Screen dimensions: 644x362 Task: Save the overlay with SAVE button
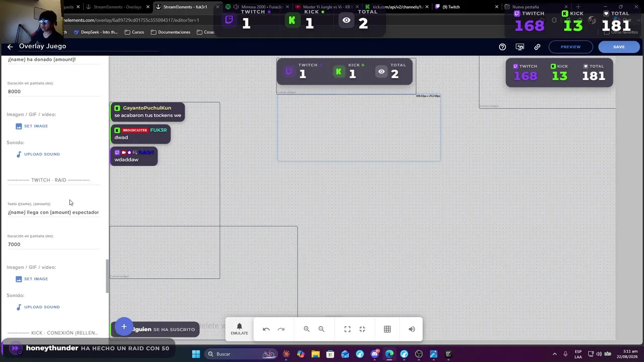[619, 47]
